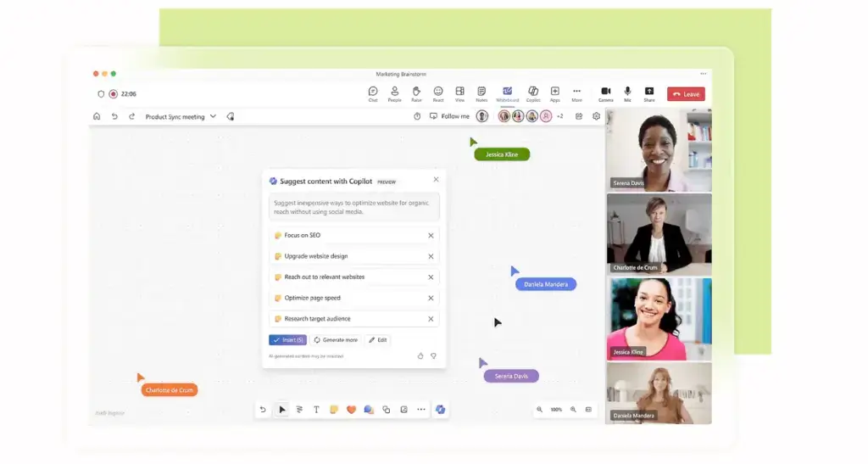
Task: Toggle the camera on or off
Action: pyautogui.click(x=605, y=93)
